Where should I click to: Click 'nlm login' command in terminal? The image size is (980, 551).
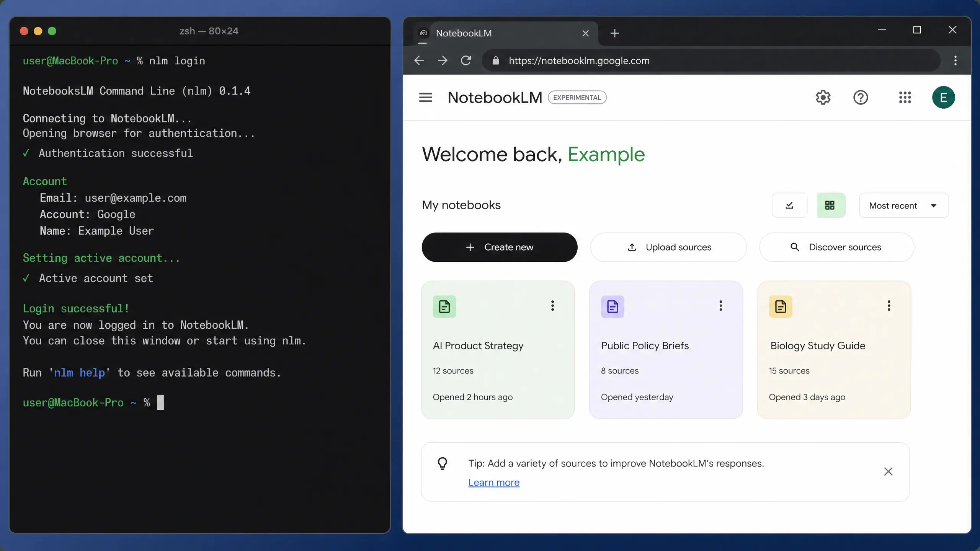[x=177, y=61]
